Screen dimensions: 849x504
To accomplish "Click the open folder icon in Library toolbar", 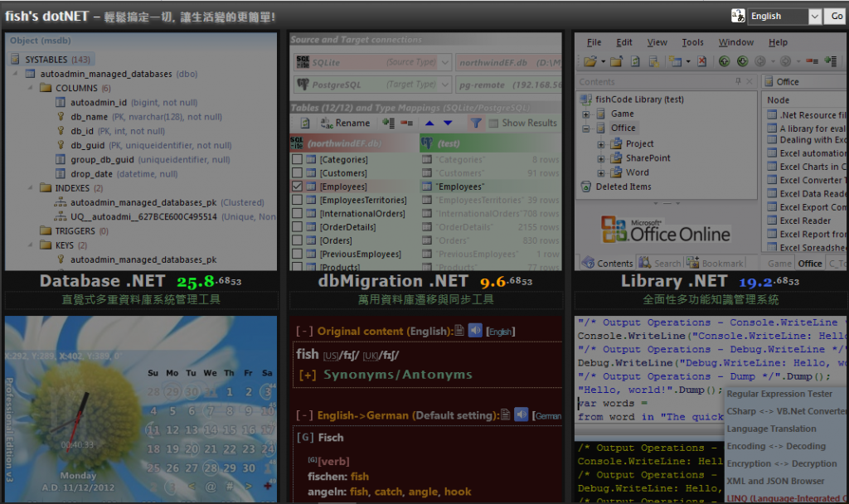I will tap(590, 61).
